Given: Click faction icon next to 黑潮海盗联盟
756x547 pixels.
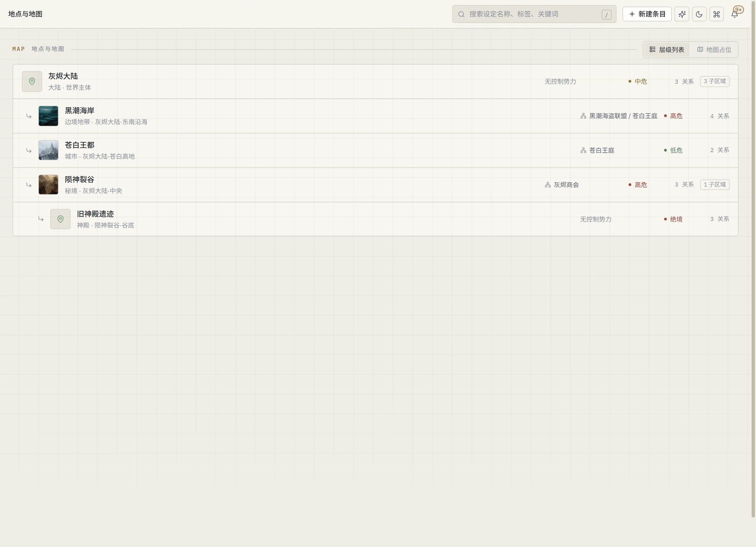Looking at the screenshot, I should coord(583,116).
